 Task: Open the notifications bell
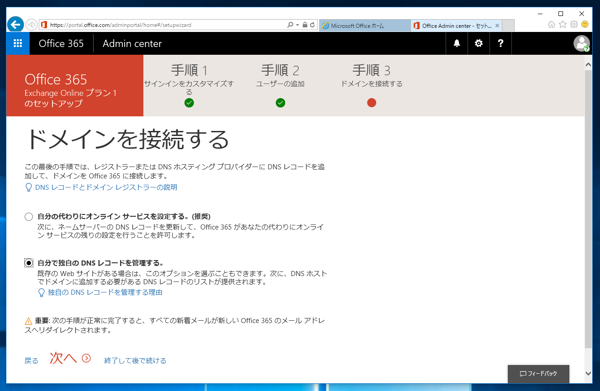click(457, 43)
